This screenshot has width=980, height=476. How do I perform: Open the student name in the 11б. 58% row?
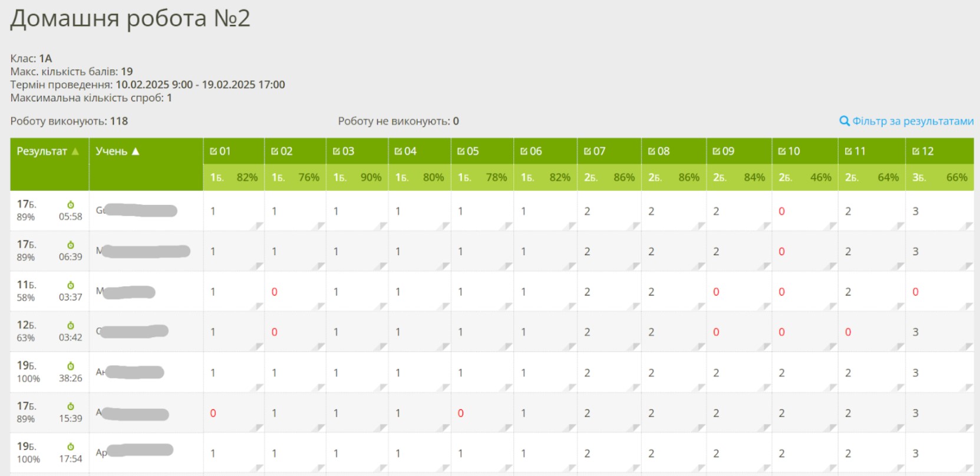(x=126, y=292)
